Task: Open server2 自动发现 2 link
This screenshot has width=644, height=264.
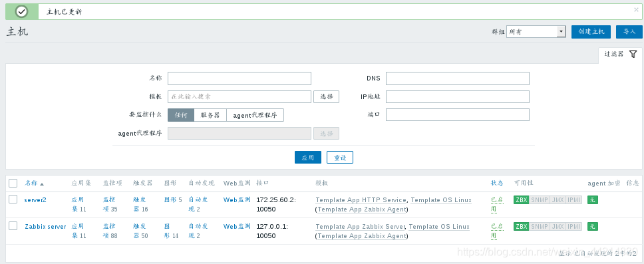Action: 198,204
